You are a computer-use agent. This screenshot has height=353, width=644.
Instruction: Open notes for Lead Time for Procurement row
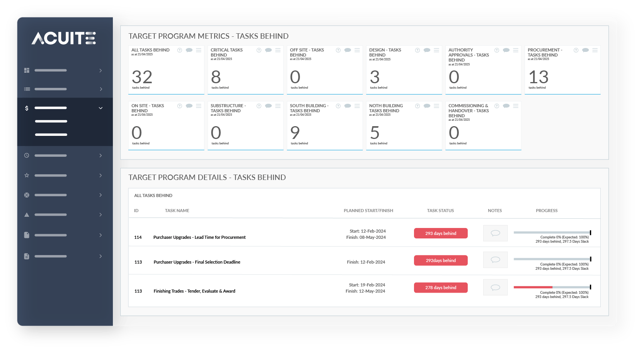(495, 233)
